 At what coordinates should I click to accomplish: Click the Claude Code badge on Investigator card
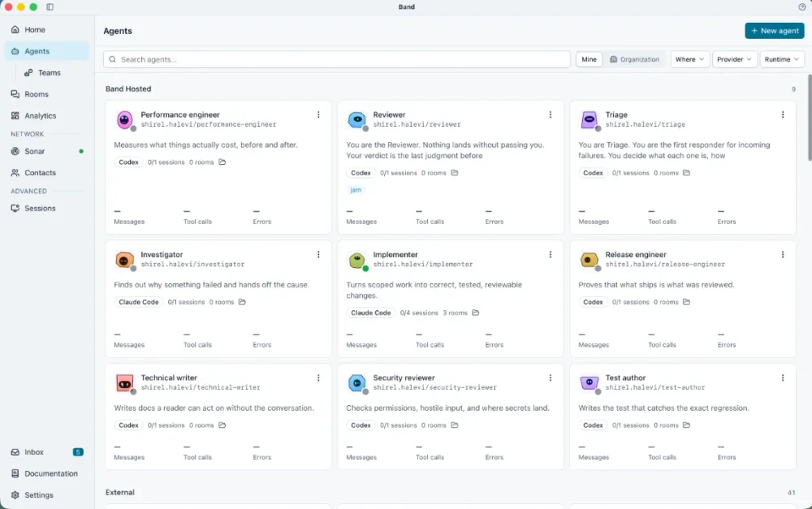tap(139, 302)
